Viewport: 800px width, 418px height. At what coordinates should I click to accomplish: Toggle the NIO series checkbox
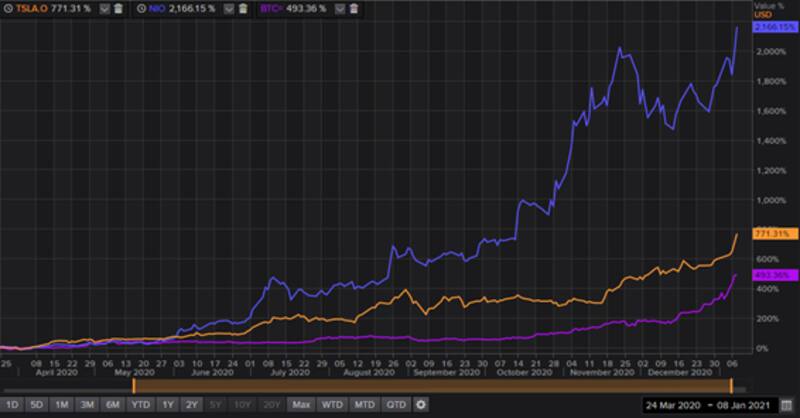231,7
